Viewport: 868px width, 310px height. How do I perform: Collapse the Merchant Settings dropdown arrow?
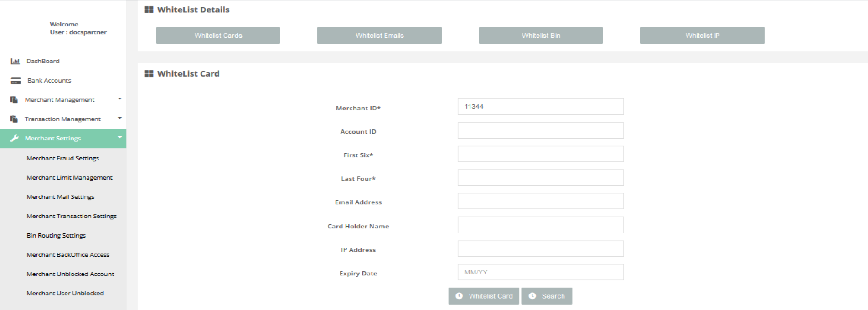pos(119,137)
